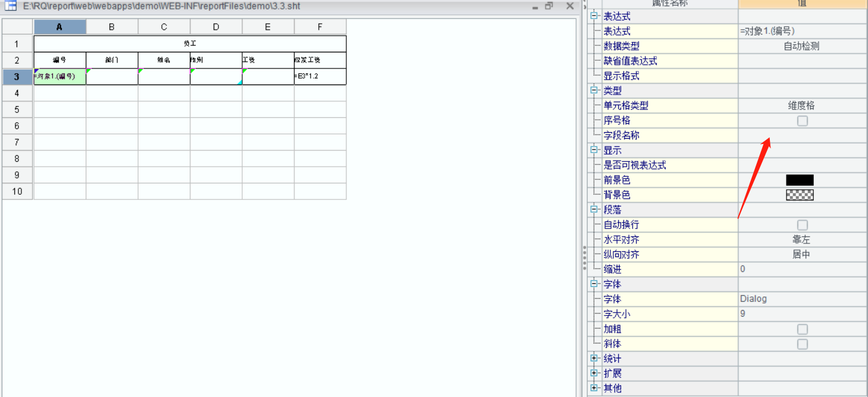Toggle the 斜体 italic checkbox
Screen dimensions: 868x397
pos(803,344)
